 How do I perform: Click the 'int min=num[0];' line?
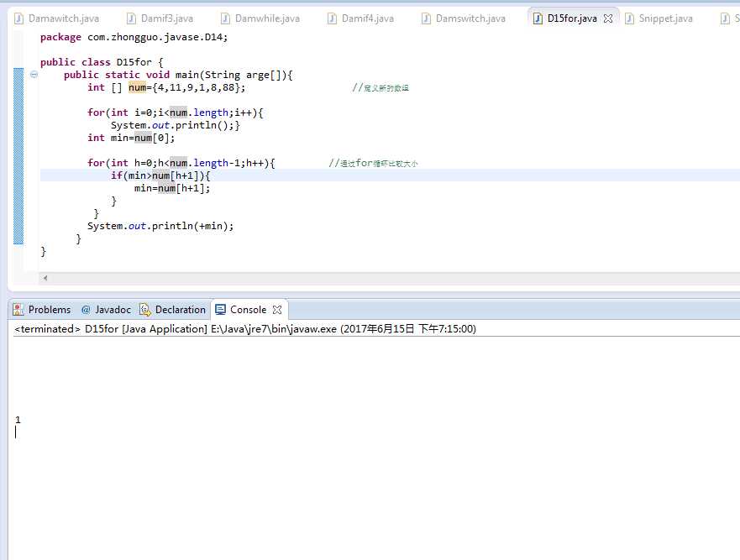131,138
